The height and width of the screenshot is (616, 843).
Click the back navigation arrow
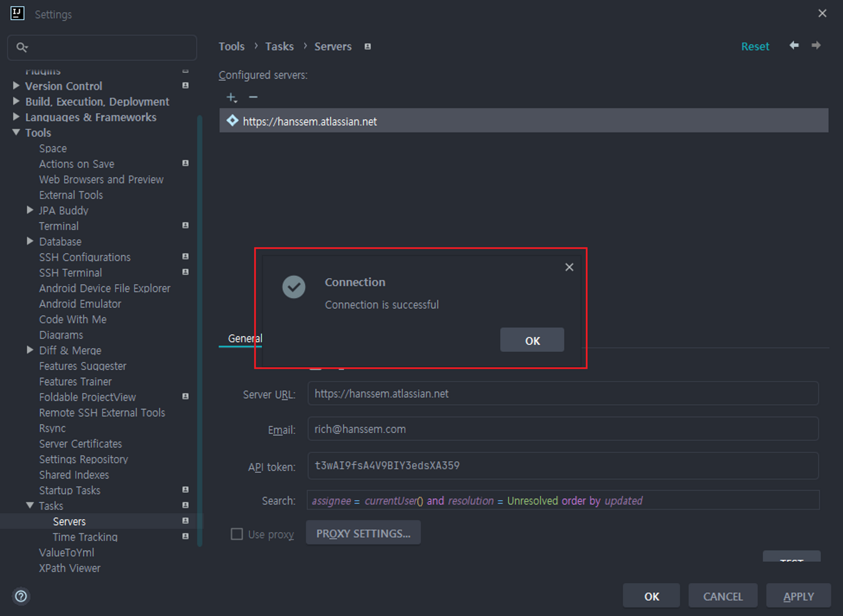click(x=794, y=45)
